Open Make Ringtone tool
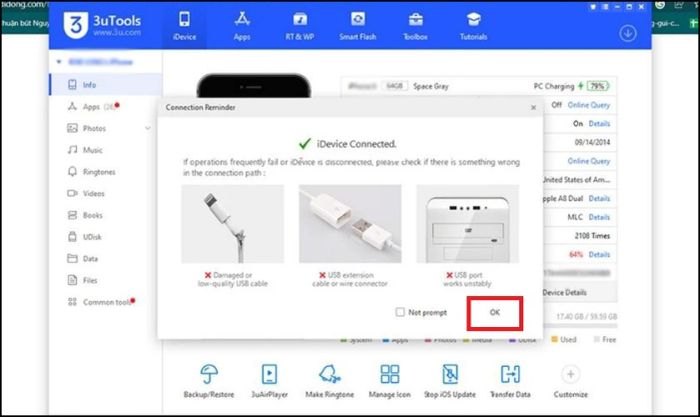Viewport: 700px width, 417px height. 329,381
